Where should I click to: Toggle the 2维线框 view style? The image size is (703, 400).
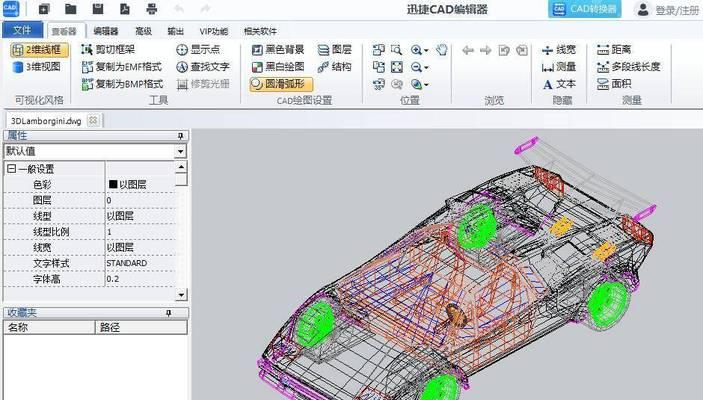tap(39, 50)
